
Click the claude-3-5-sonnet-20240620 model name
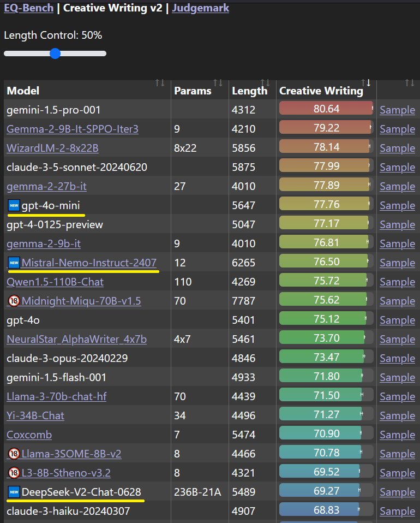(77, 167)
